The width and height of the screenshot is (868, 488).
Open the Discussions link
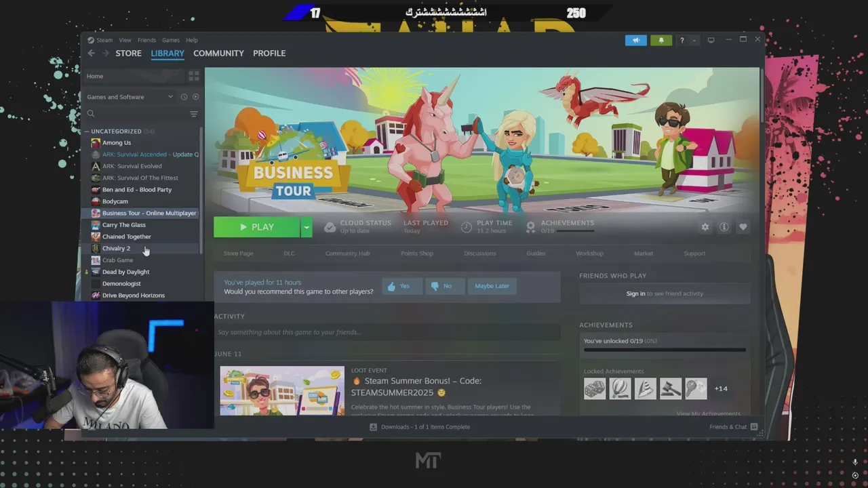coord(480,253)
